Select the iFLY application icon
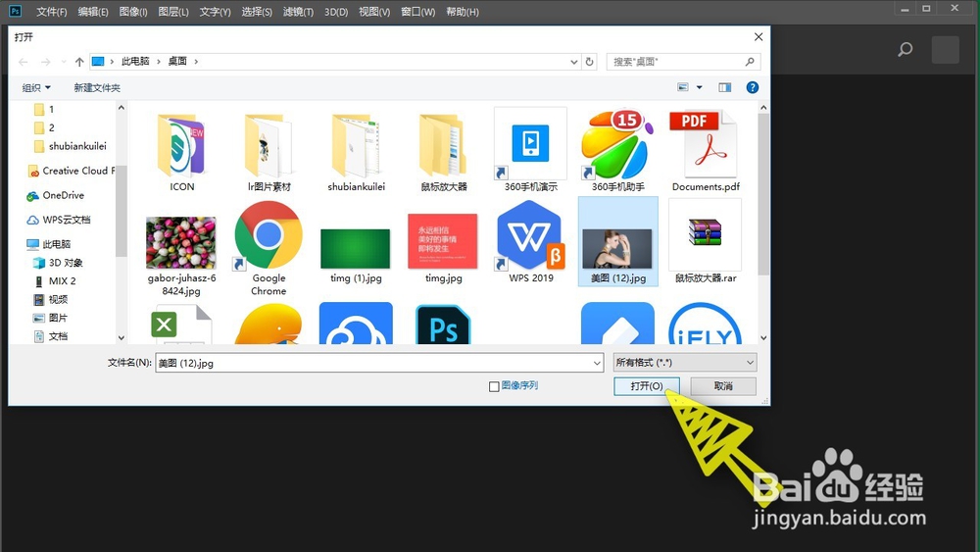The height and width of the screenshot is (552, 980). (705, 324)
